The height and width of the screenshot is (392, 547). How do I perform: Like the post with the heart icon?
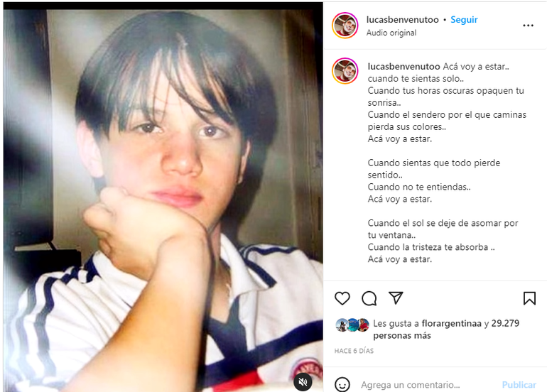[x=342, y=298]
